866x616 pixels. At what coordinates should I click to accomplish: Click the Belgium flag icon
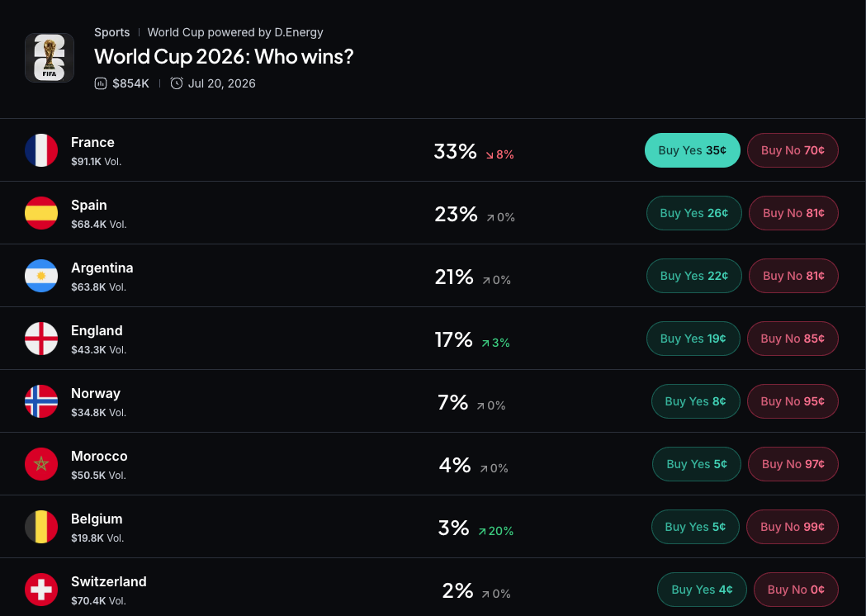[41, 527]
